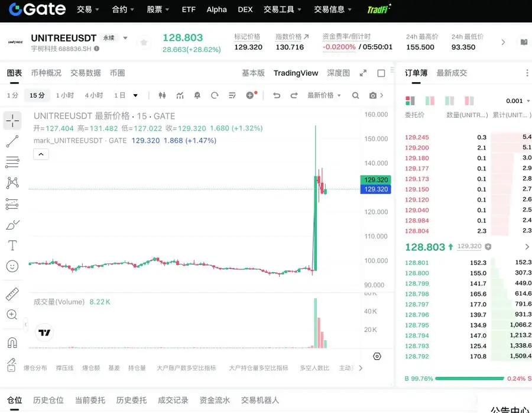Click the ask price 129.245 row
Screen dimensions: 532x413
(468, 137)
